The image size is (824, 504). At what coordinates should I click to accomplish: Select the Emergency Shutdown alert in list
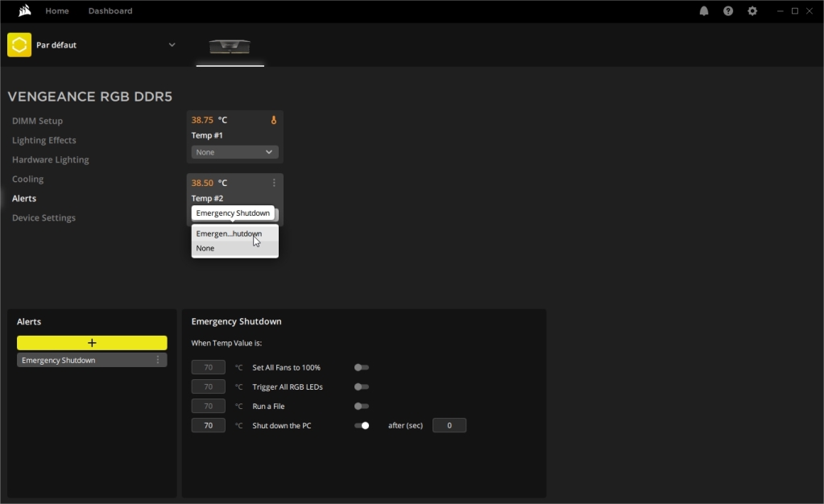[x=92, y=360]
